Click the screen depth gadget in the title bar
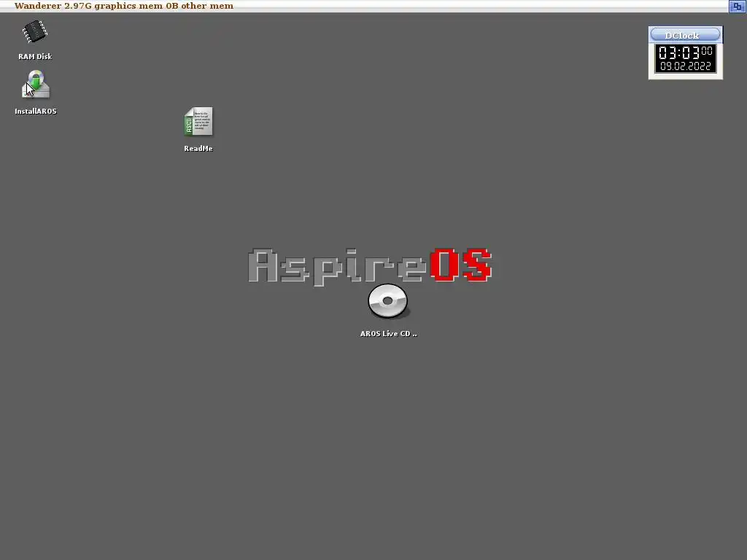 pos(737,6)
